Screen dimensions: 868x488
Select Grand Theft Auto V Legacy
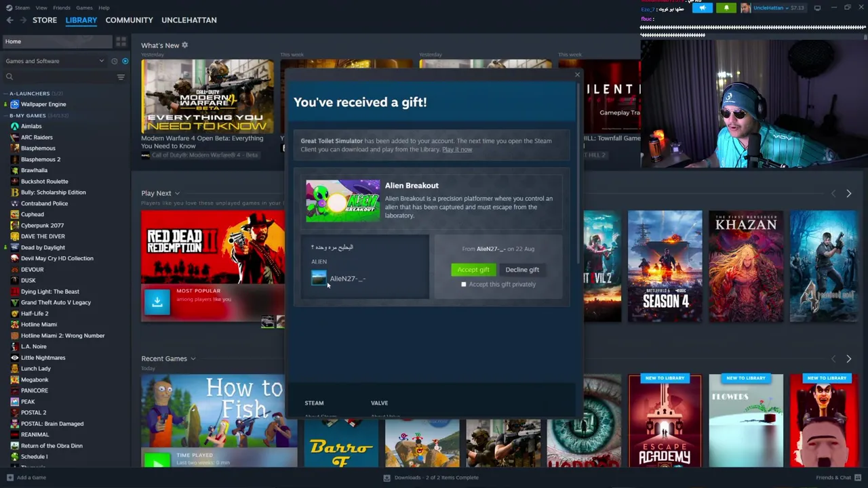(x=56, y=302)
